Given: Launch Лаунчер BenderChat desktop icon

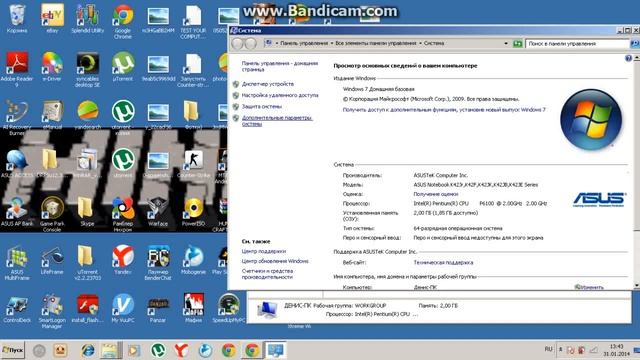Looking at the screenshot, I should point(158,262).
